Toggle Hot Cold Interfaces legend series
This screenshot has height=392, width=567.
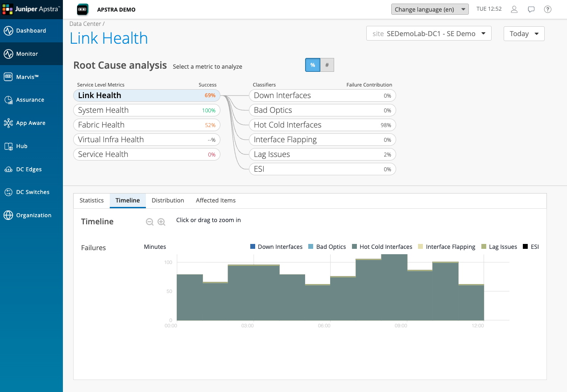coord(382,247)
